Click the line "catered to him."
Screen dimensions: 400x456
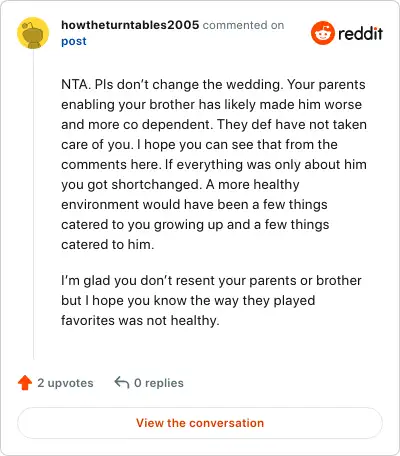point(108,244)
